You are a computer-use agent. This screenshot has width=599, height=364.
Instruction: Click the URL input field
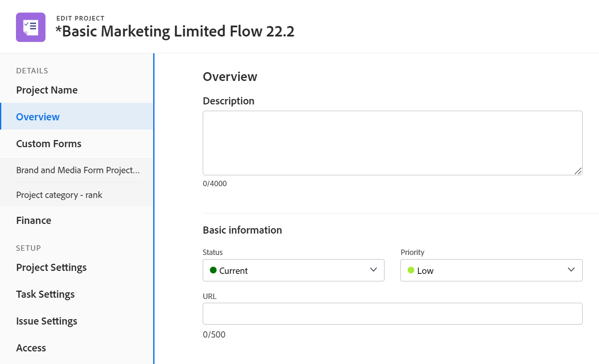pos(392,314)
